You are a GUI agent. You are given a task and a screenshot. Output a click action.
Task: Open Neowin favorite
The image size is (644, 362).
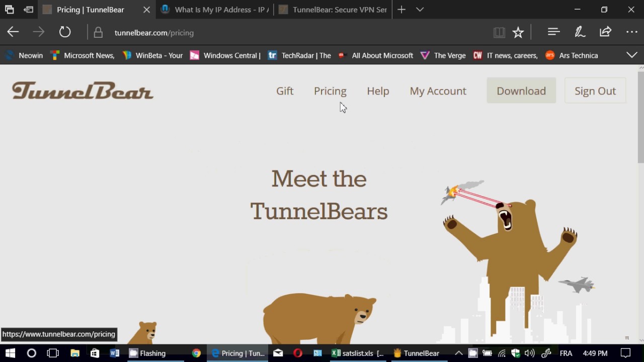24,55
